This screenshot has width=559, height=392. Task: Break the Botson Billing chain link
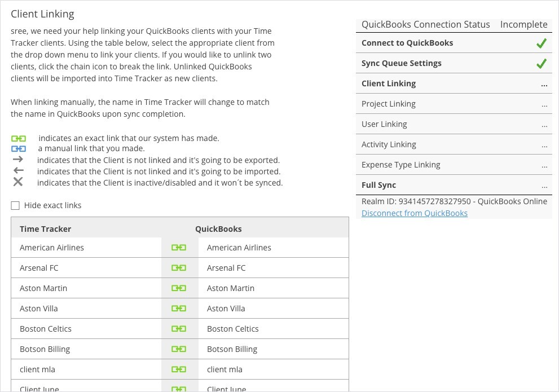click(179, 349)
